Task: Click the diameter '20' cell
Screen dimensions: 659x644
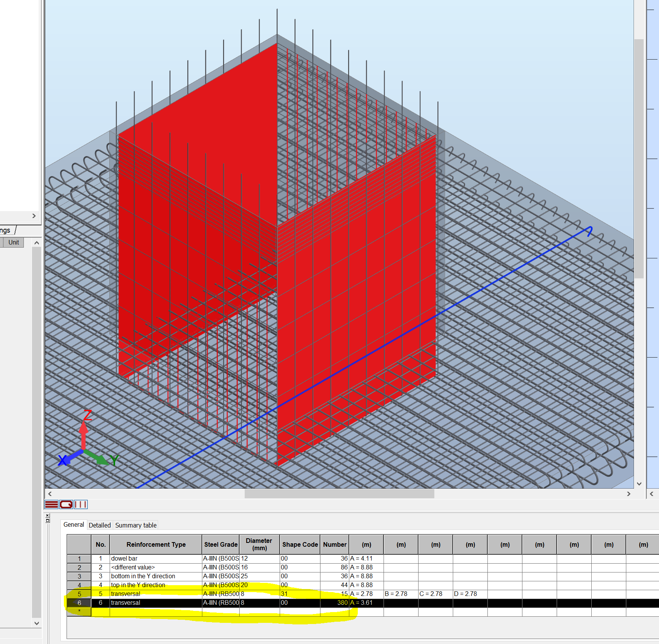Action: pos(260,585)
